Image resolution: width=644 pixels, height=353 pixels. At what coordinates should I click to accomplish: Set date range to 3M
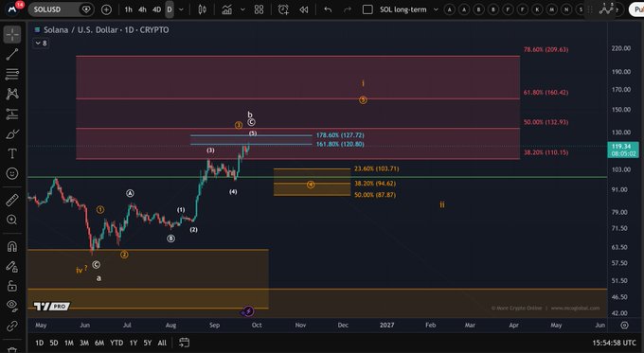click(x=84, y=343)
